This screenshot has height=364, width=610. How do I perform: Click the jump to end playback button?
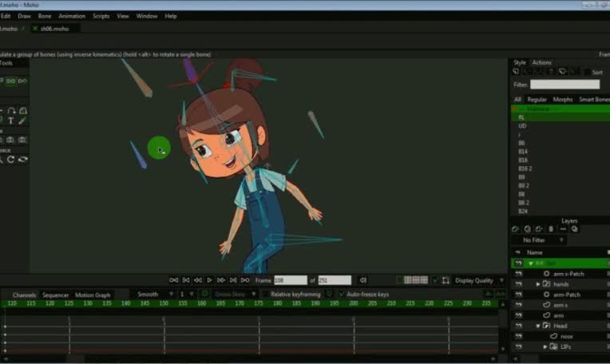point(233,280)
